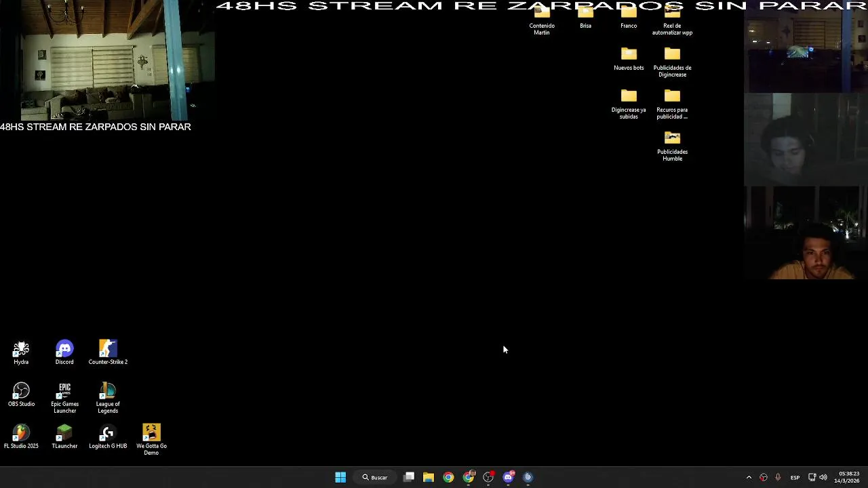Open the ESP language input switcher

[x=795, y=477]
